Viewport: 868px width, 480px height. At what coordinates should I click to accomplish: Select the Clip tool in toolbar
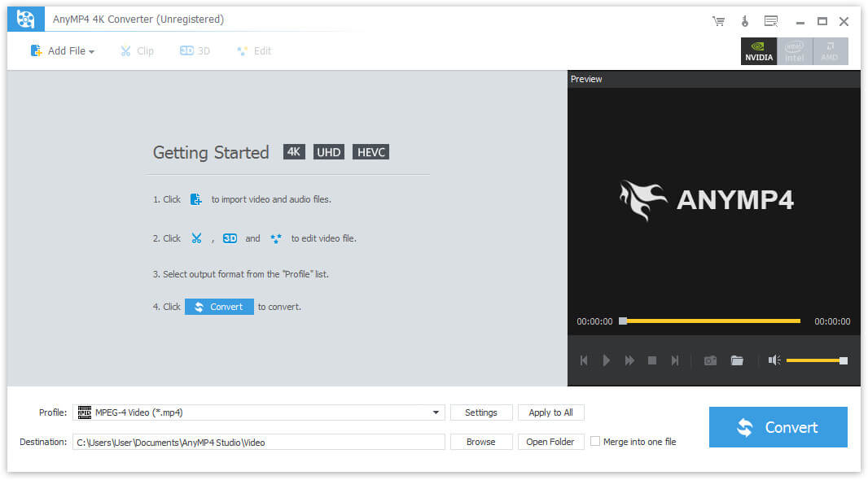click(x=137, y=51)
